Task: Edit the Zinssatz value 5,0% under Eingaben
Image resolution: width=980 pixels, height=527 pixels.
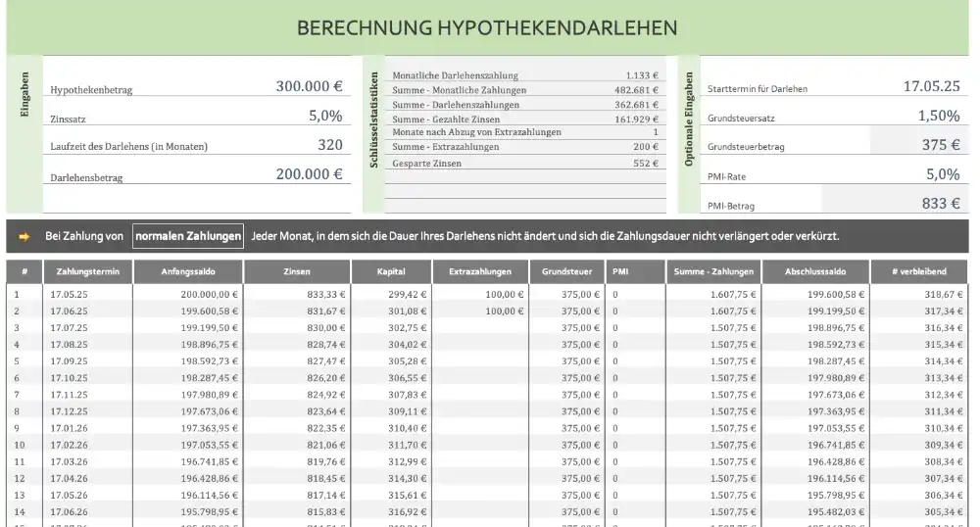Action: click(325, 116)
